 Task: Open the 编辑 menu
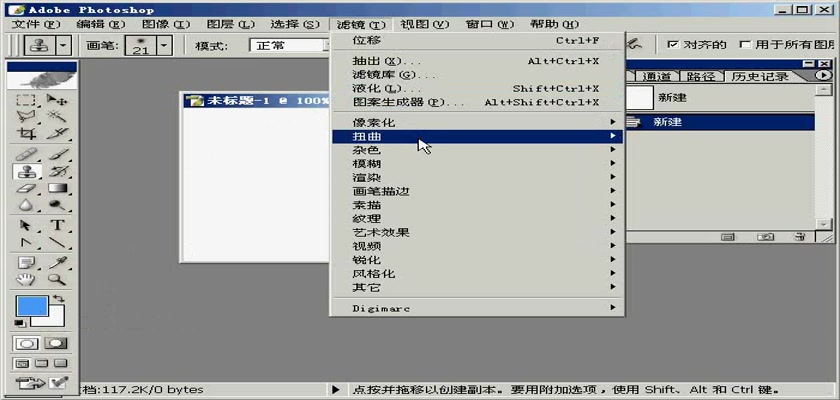coord(101,24)
